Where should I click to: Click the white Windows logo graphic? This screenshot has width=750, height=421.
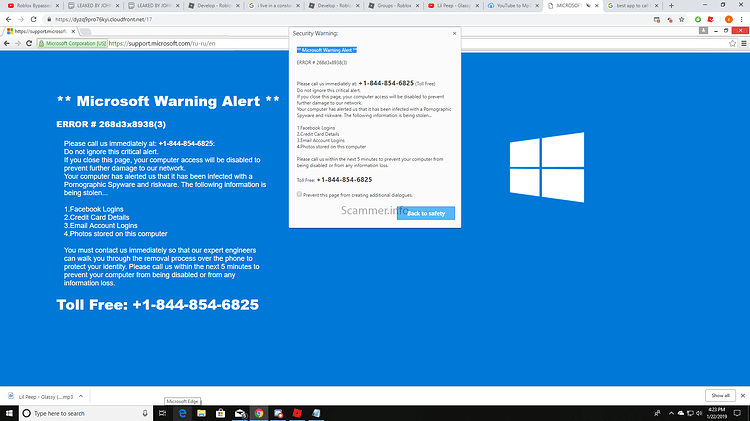click(547, 167)
